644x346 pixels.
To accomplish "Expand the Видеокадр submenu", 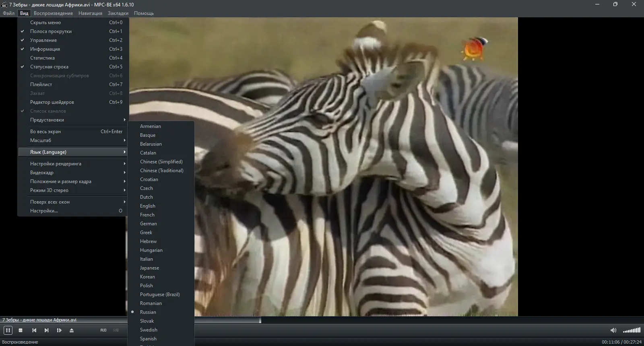I will (73, 173).
